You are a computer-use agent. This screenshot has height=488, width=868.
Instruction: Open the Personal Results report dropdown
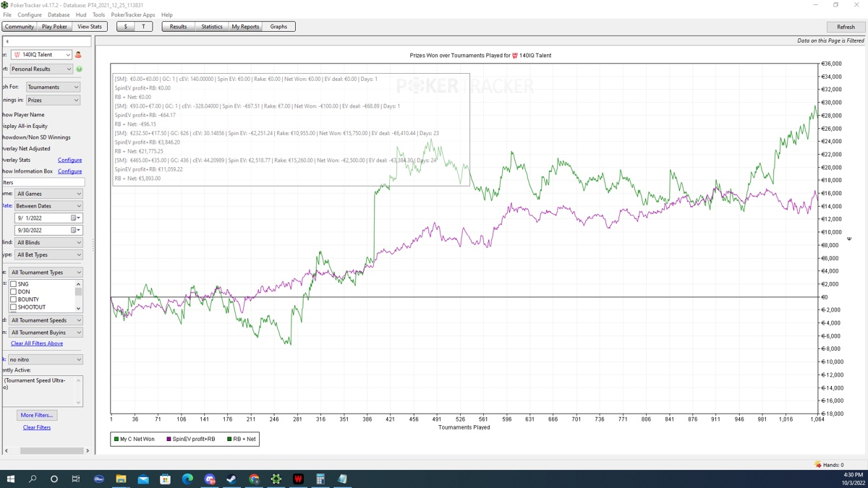coord(41,69)
